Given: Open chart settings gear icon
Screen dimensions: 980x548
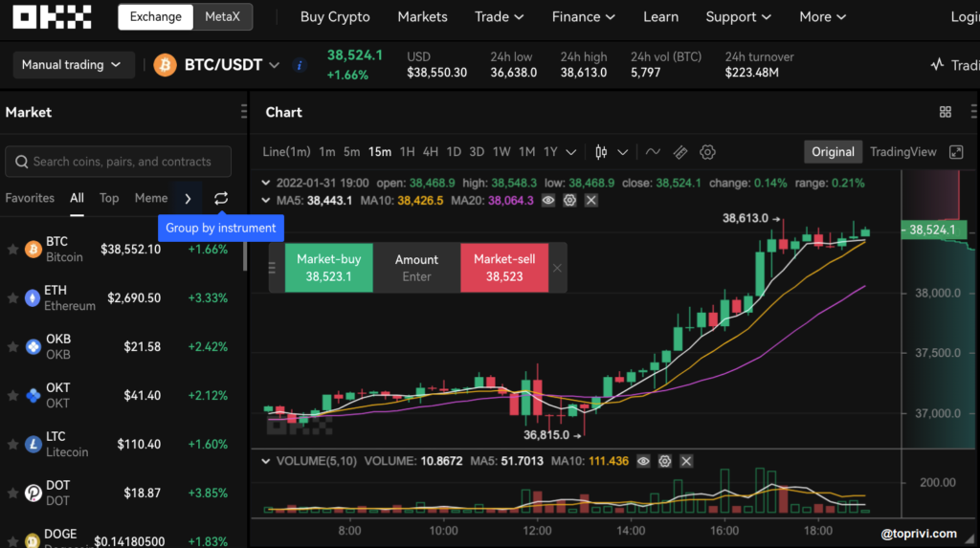Looking at the screenshot, I should coord(707,152).
